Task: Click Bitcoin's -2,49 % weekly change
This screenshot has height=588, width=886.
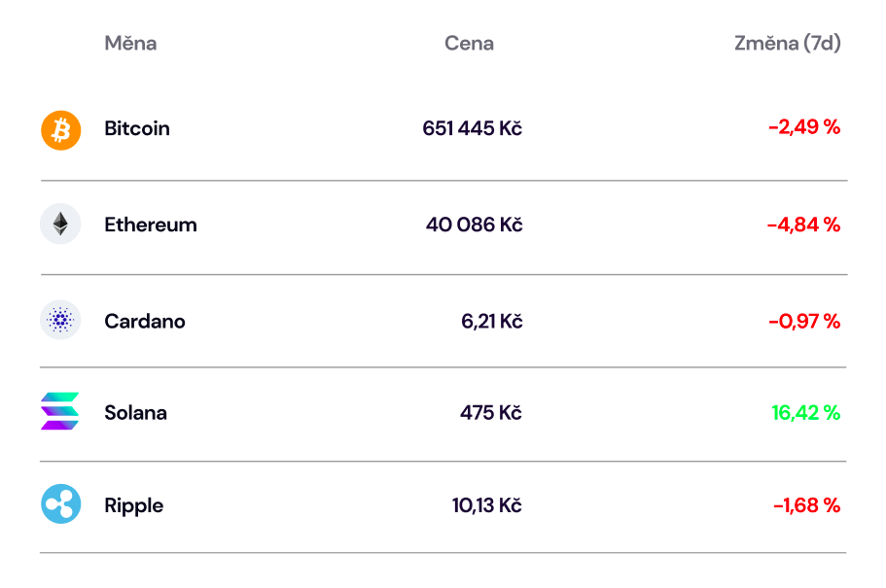Action: point(804,127)
